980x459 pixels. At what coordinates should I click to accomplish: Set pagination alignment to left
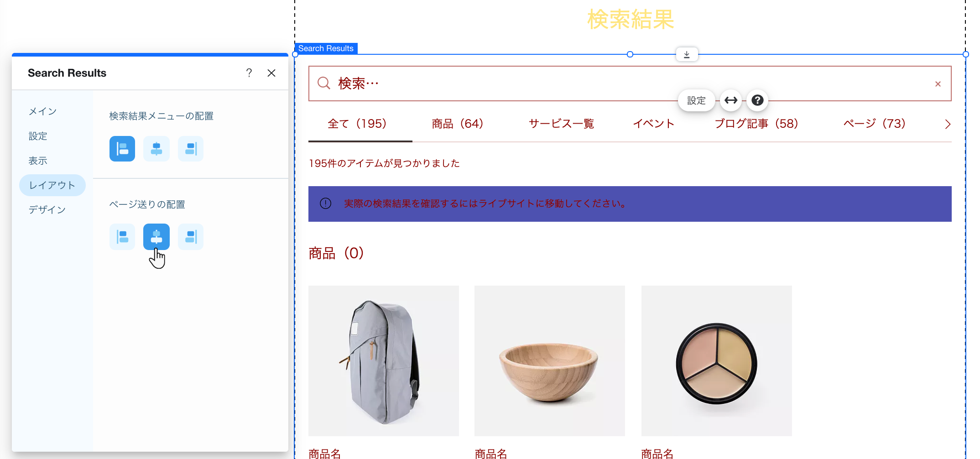[x=122, y=237]
